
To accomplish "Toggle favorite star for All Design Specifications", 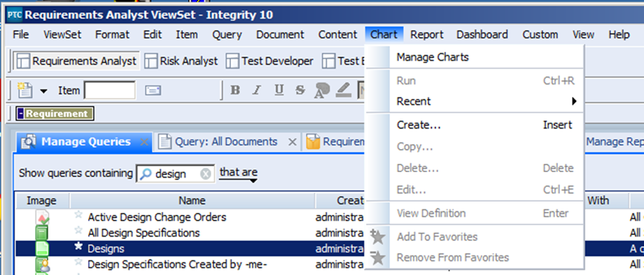I will (x=78, y=232).
